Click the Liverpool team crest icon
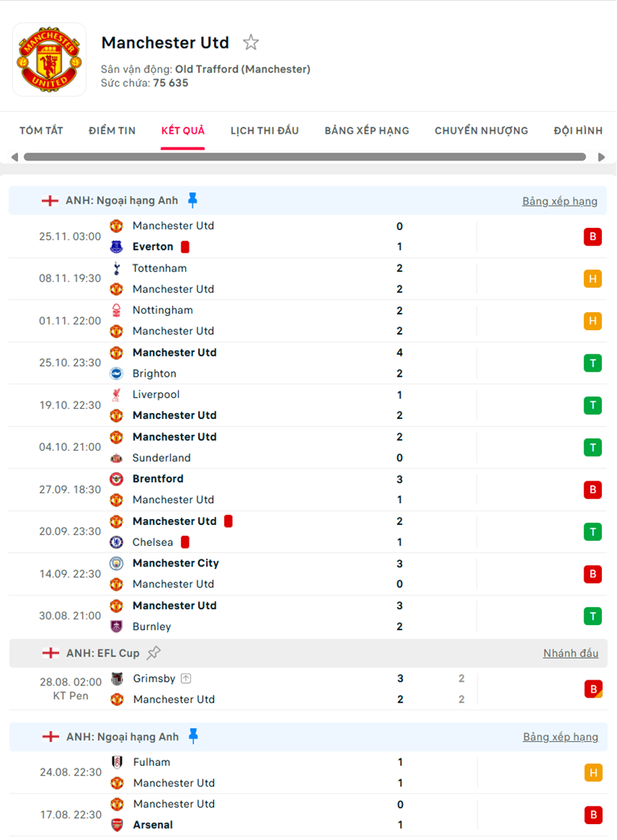The height and width of the screenshot is (840, 617). (116, 395)
